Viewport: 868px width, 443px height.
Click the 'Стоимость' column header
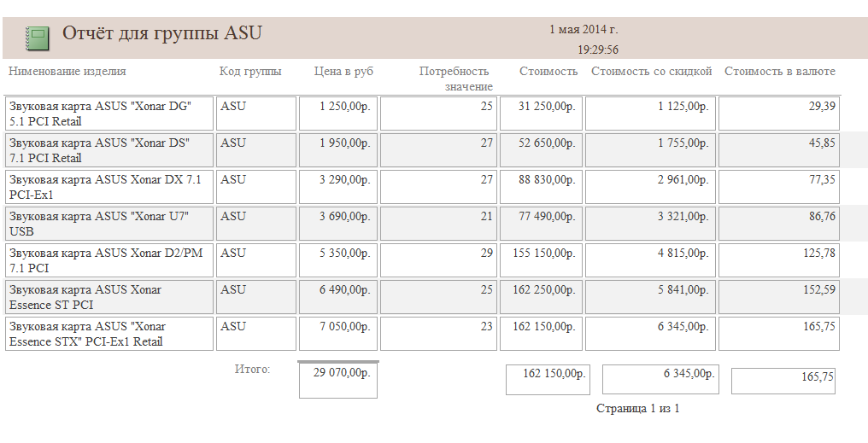pyautogui.click(x=548, y=71)
